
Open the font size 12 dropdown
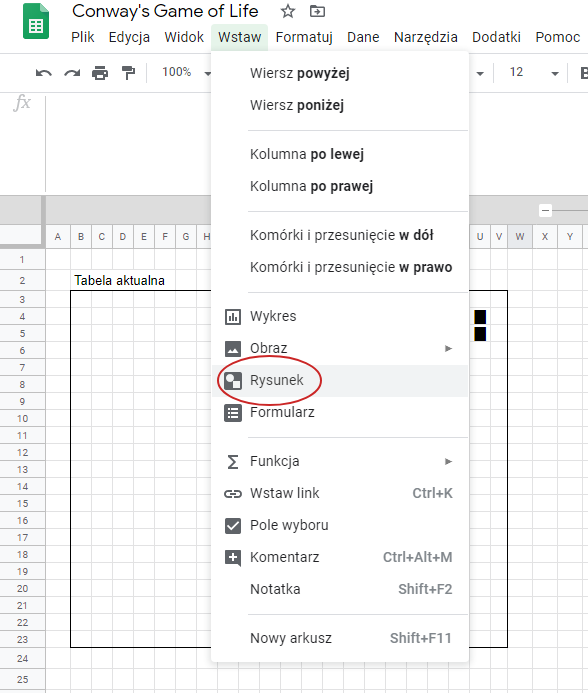534,73
